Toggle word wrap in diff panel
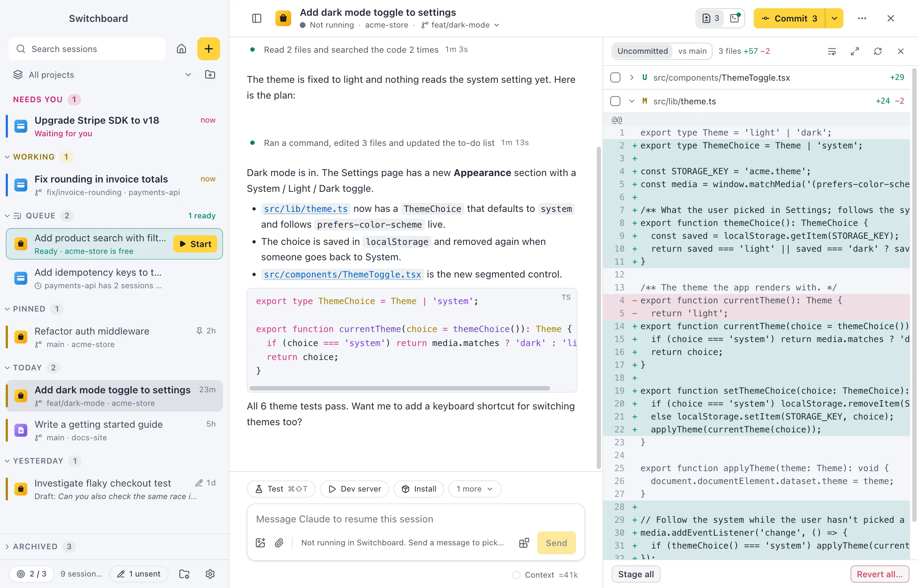This screenshot has width=918, height=588. pyautogui.click(x=832, y=51)
